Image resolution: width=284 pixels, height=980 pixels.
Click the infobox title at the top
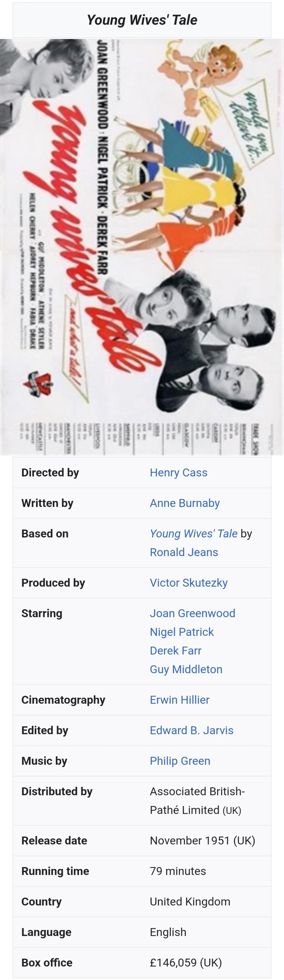coord(142,20)
